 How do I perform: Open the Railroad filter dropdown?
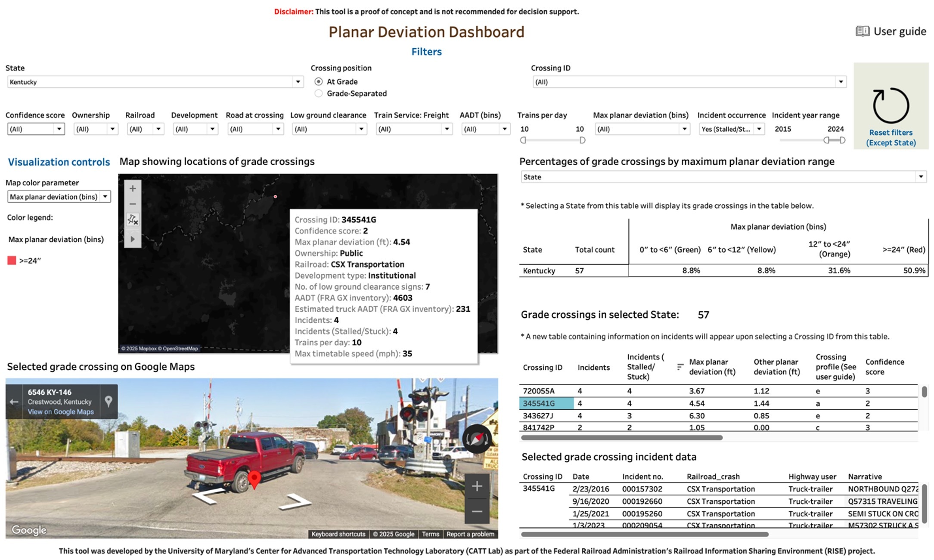click(146, 129)
